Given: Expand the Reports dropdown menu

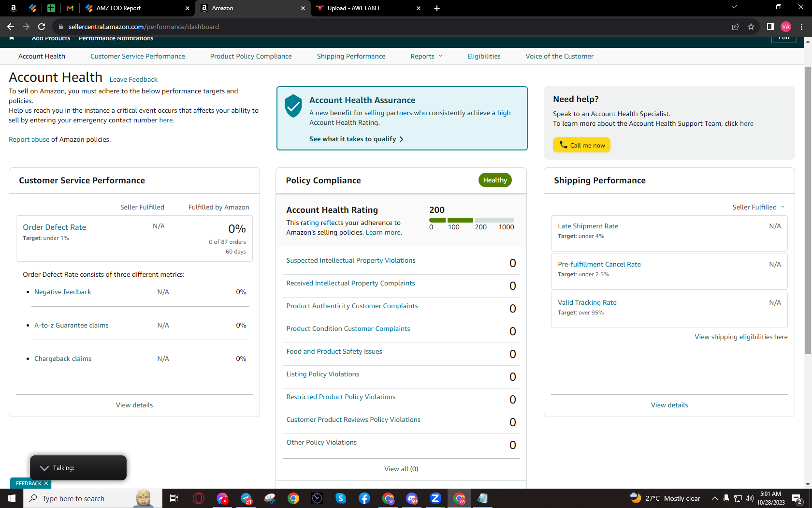Looking at the screenshot, I should tap(426, 56).
